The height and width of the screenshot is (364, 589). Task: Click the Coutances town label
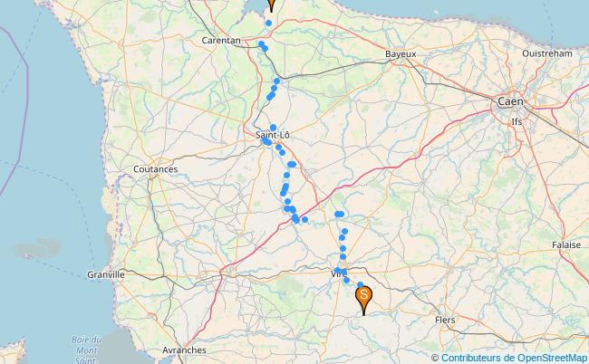coord(156,169)
